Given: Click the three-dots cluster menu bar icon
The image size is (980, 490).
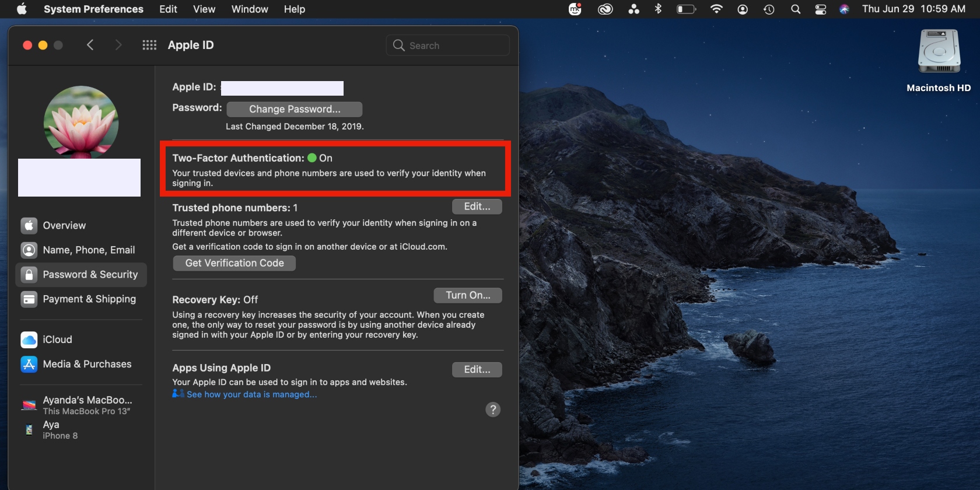Looking at the screenshot, I should point(633,9).
